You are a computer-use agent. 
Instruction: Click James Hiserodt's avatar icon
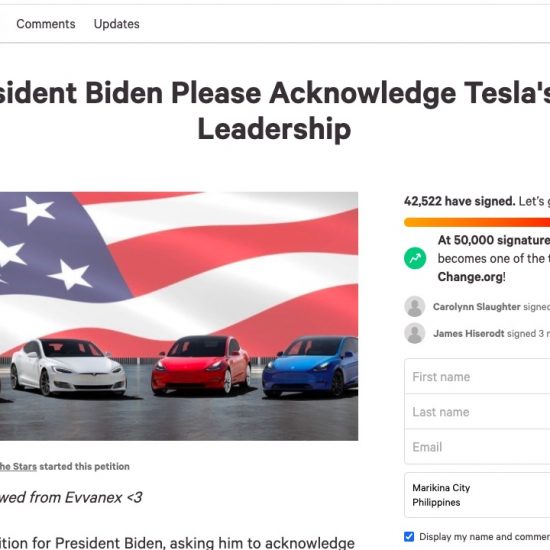pyautogui.click(x=415, y=333)
